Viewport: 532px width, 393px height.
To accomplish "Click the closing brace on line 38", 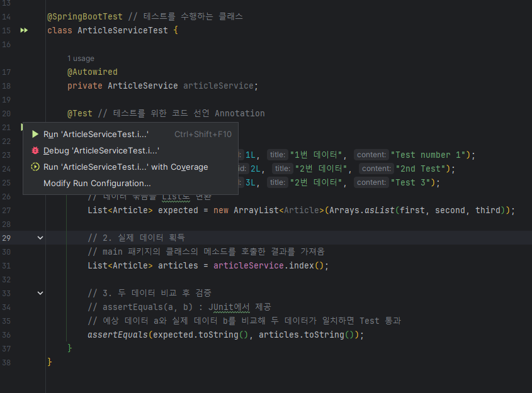I will tap(50, 362).
